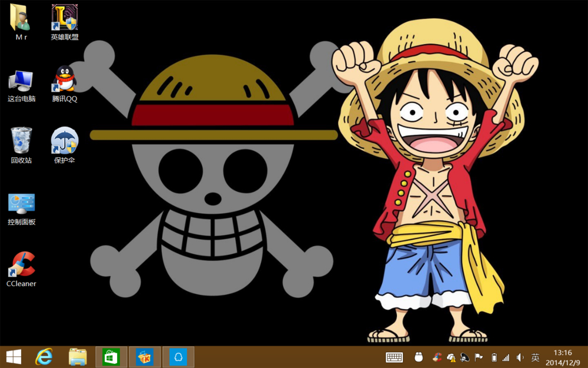Screen dimensions: 588x368
Task: Open the clock showing 13:16
Action: (563, 352)
